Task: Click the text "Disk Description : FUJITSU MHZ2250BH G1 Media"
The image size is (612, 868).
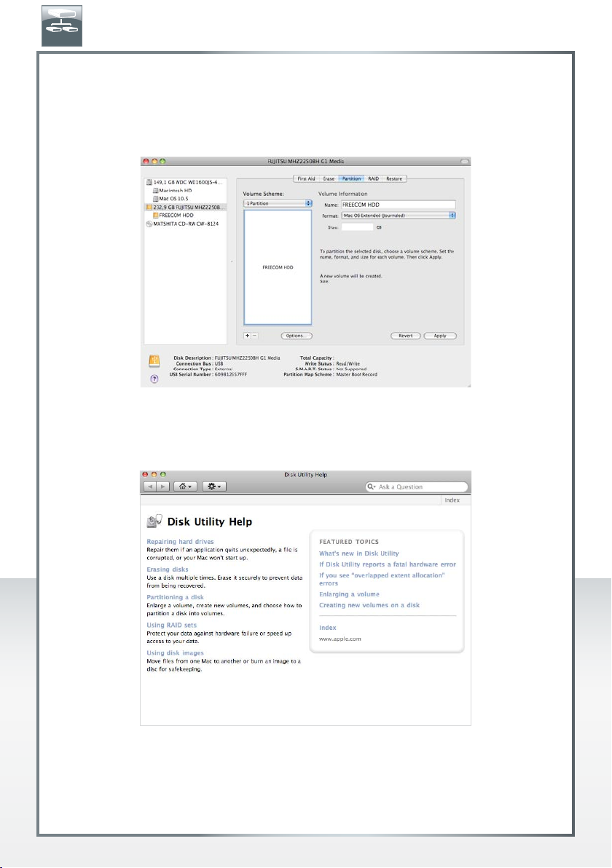Action: 227,358
